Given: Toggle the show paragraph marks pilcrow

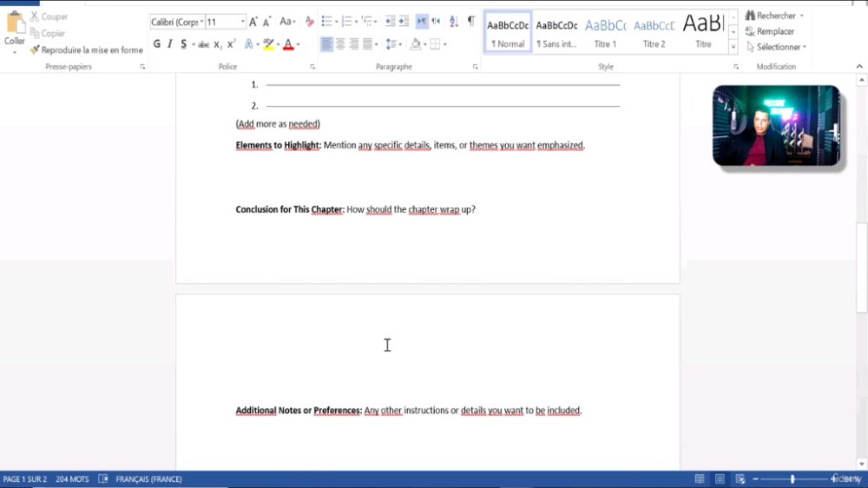Looking at the screenshot, I should point(471,21).
